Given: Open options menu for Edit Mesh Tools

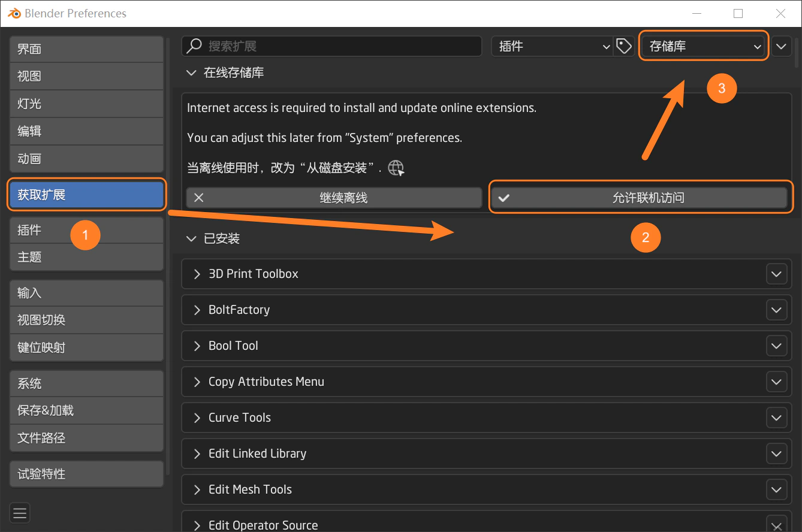Looking at the screenshot, I should [776, 489].
